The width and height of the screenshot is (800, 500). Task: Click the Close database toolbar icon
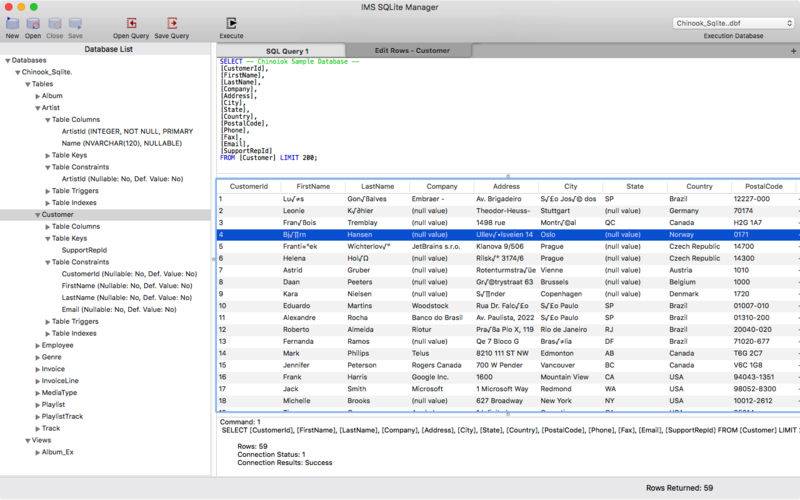[x=55, y=23]
